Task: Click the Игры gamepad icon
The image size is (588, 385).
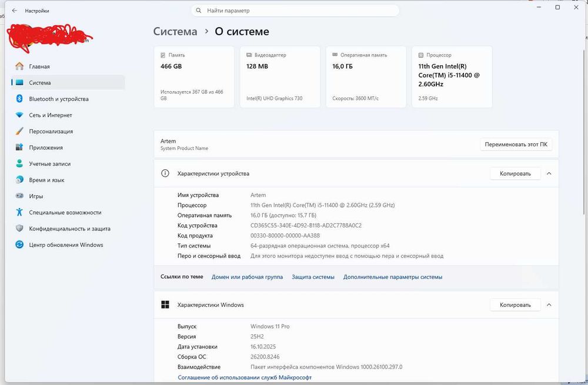Action: click(x=19, y=196)
